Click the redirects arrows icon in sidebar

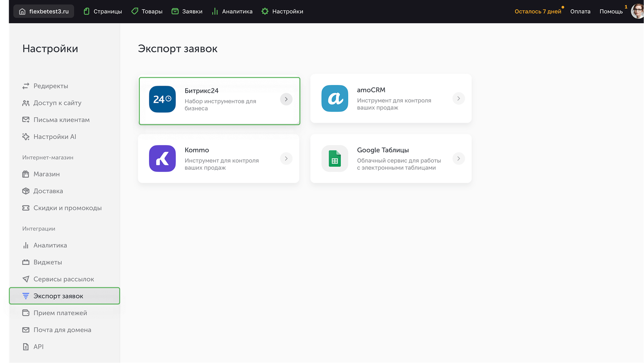click(26, 86)
